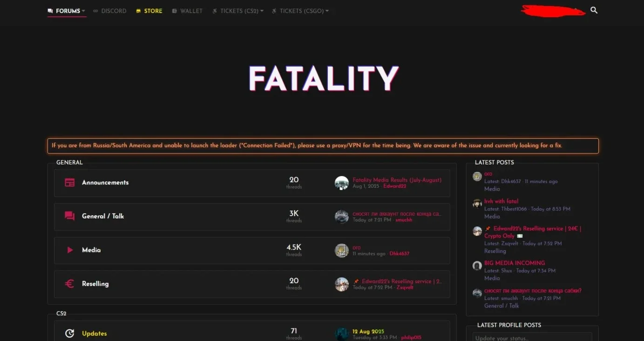Click the Reselling euro icon
The height and width of the screenshot is (341, 644).
point(70,284)
